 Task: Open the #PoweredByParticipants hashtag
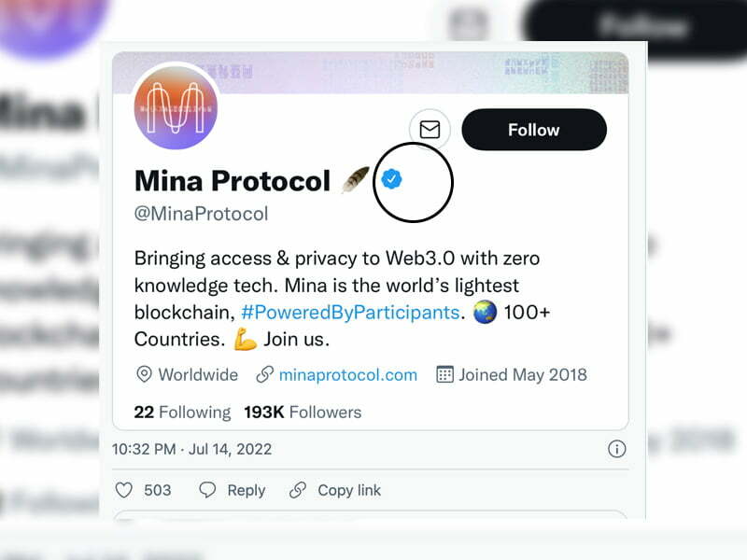(x=350, y=311)
